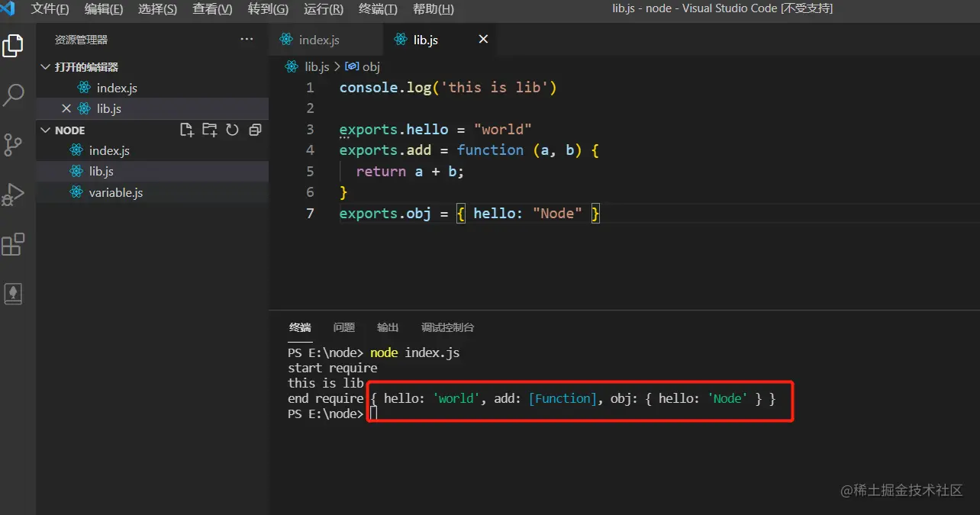Click 'this is lib' in terminal output
The image size is (980, 515).
click(326, 384)
